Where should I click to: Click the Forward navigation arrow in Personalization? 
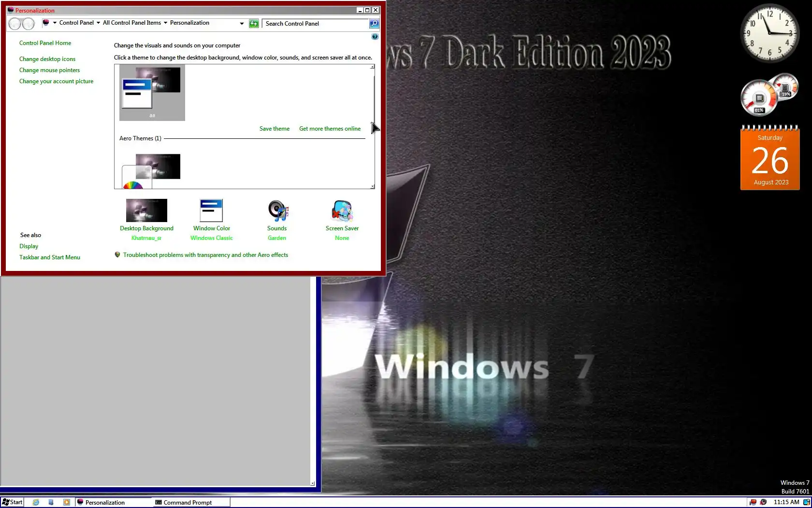tap(29, 24)
